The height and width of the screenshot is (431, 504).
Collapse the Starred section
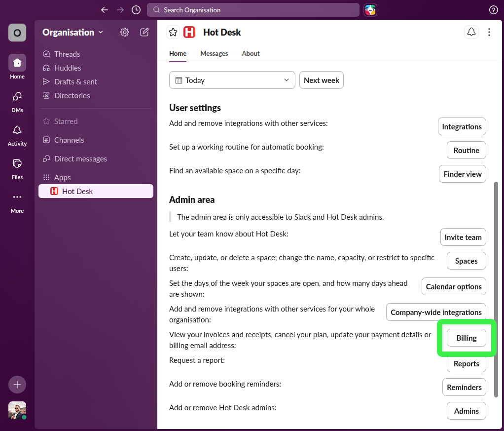click(65, 121)
